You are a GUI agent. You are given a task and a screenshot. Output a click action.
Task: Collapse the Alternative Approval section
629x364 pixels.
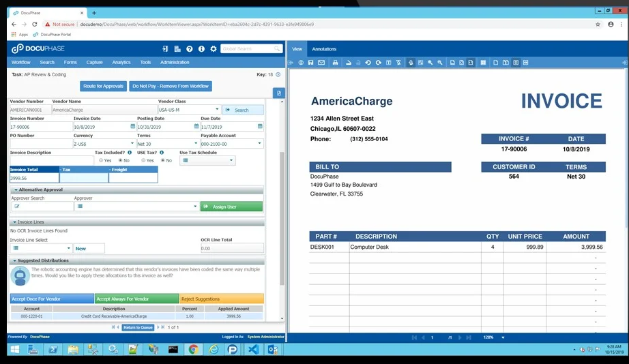click(16, 189)
